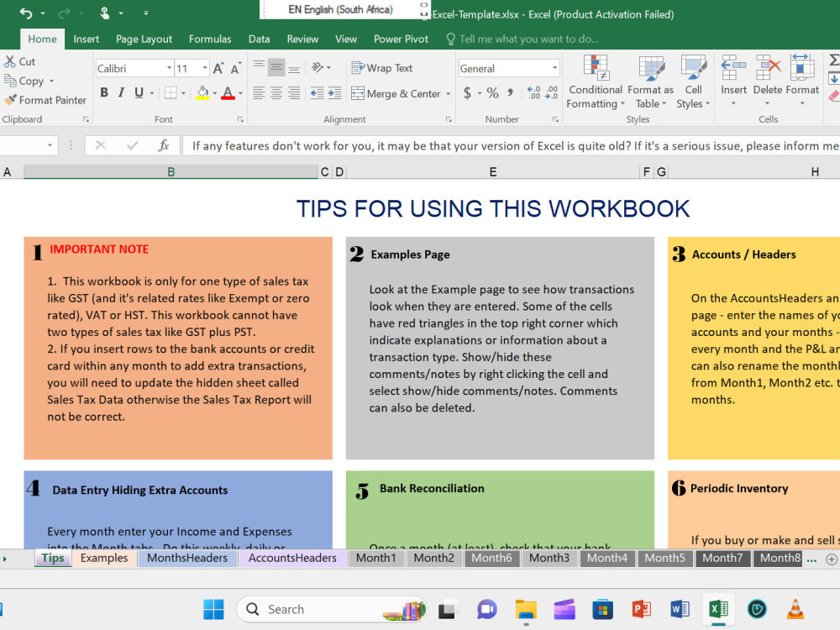Toggle bold formatting
Image resolution: width=840 pixels, height=630 pixels.
pyautogui.click(x=104, y=92)
